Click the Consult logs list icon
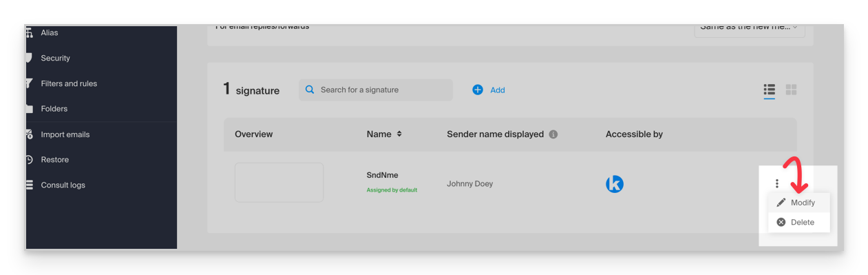868x275 pixels. [29, 185]
